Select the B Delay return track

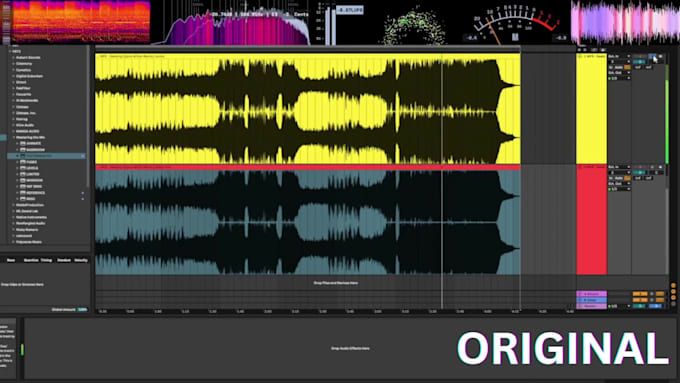click(x=592, y=300)
